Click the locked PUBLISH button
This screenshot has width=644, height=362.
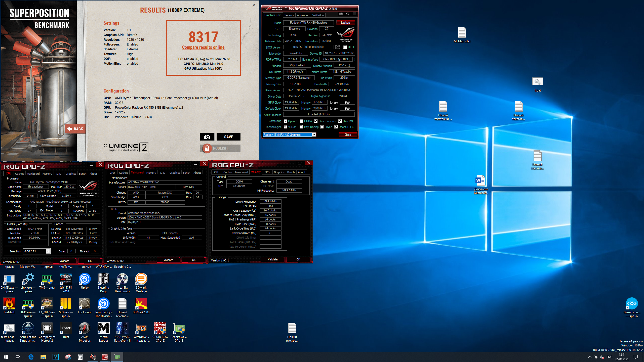(220, 148)
